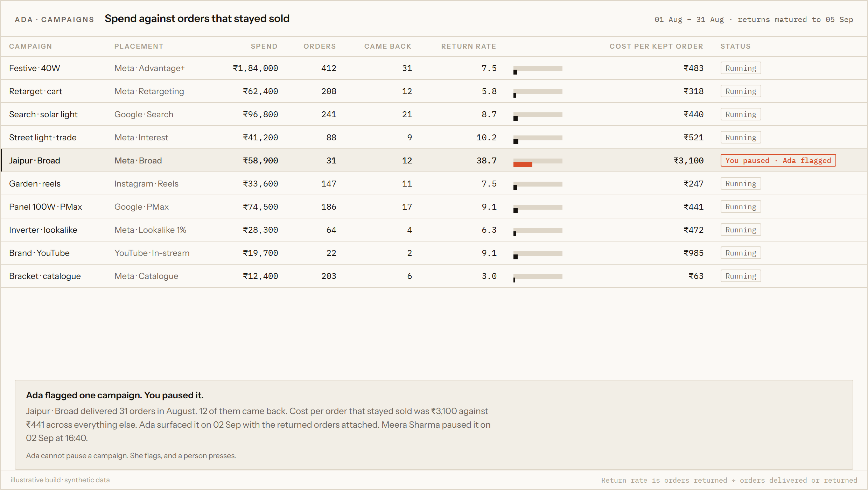Click the Orders column header
The image size is (868, 490).
pos(320,46)
